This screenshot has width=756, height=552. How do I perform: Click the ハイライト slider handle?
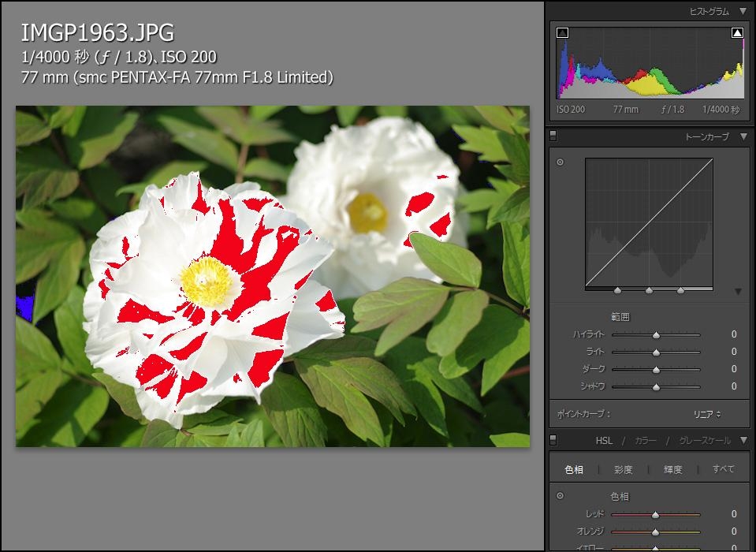tap(656, 335)
